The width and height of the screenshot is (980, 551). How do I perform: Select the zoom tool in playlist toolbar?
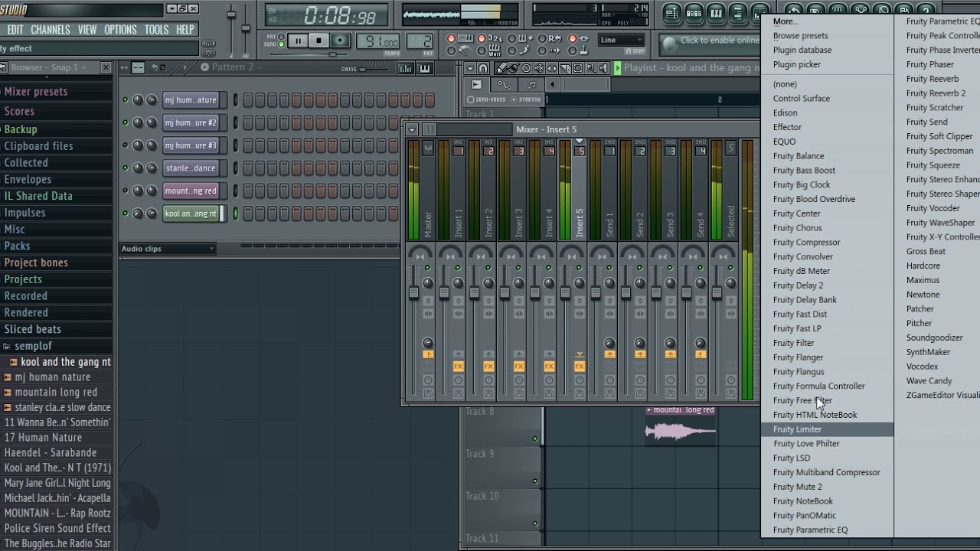click(x=591, y=68)
